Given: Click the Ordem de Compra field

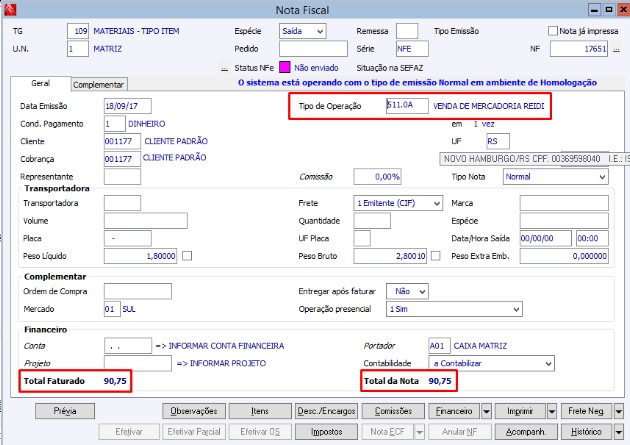Looking at the screenshot, I should [x=137, y=291].
